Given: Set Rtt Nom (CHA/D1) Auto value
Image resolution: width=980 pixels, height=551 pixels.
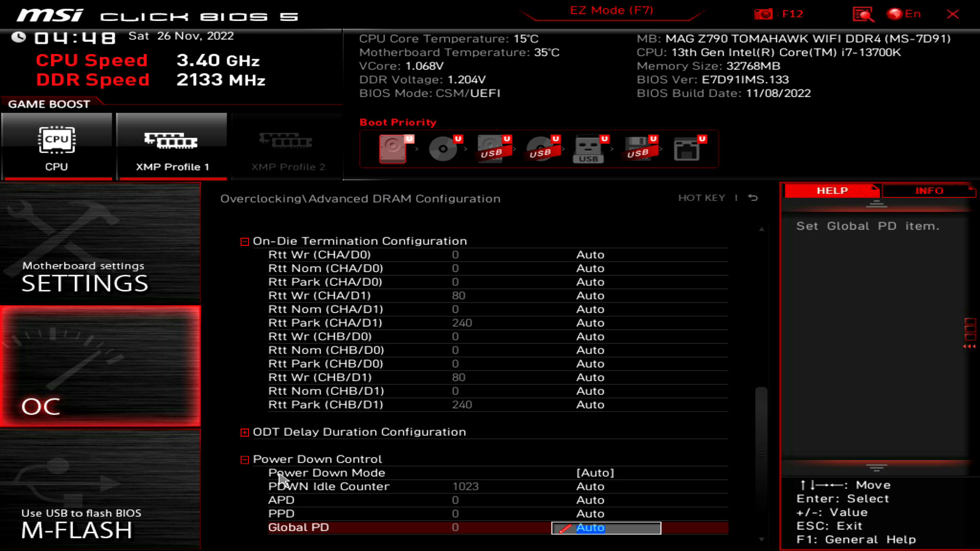Looking at the screenshot, I should 590,309.
